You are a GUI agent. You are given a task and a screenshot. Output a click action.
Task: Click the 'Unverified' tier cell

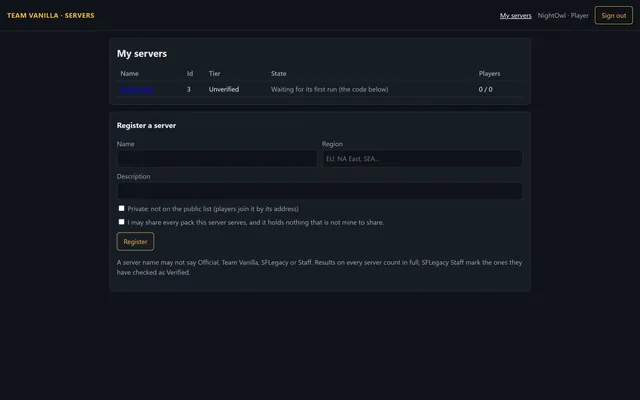(x=224, y=89)
